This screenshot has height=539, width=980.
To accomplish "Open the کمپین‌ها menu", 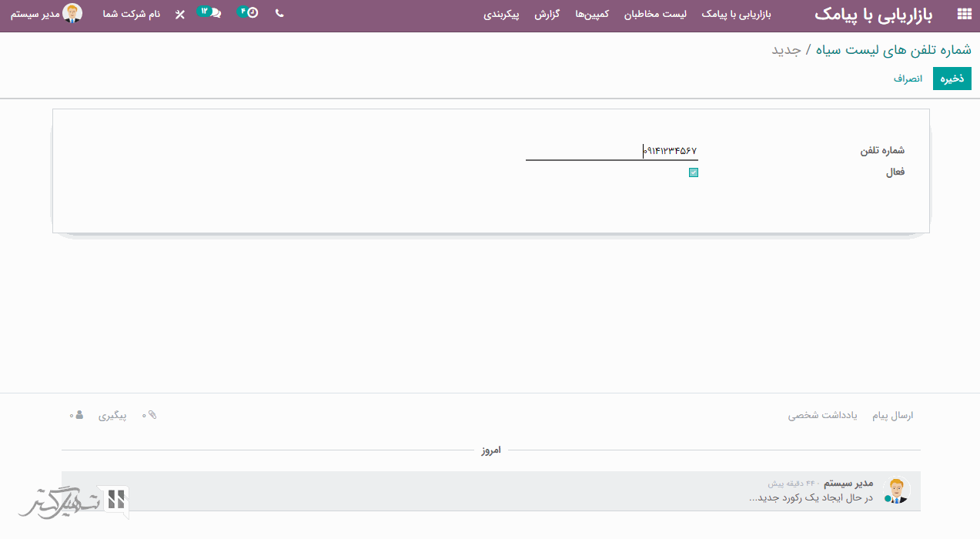I will pos(592,15).
